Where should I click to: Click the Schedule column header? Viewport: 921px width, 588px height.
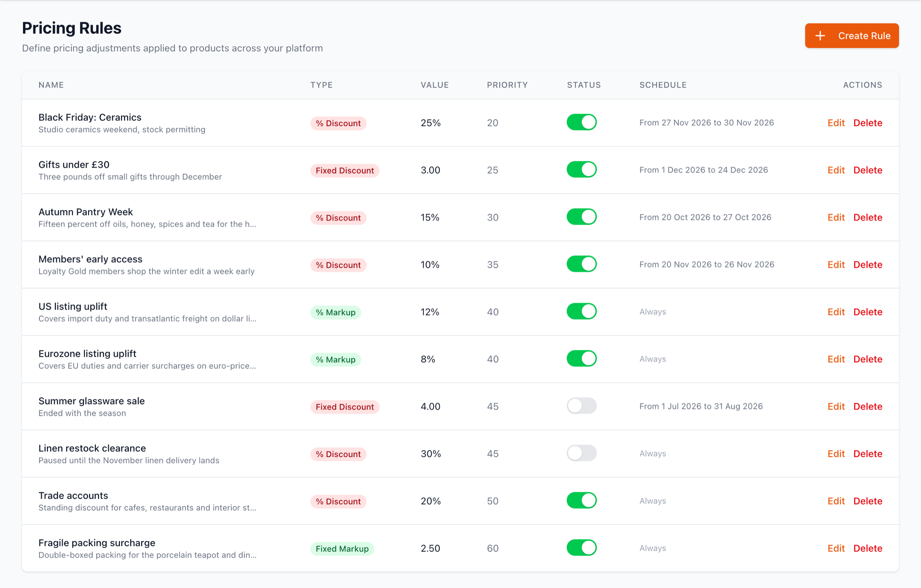[x=663, y=85]
